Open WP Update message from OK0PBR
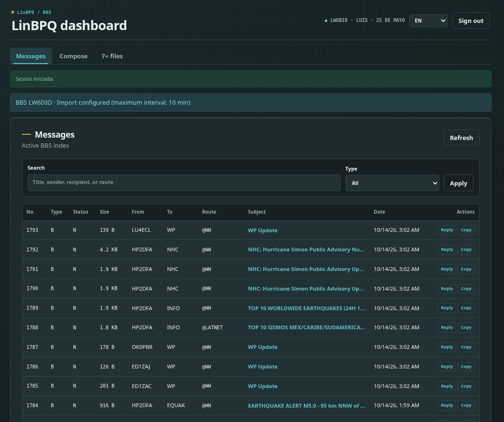Viewport: 504px width, 422px height. pyautogui.click(x=263, y=347)
